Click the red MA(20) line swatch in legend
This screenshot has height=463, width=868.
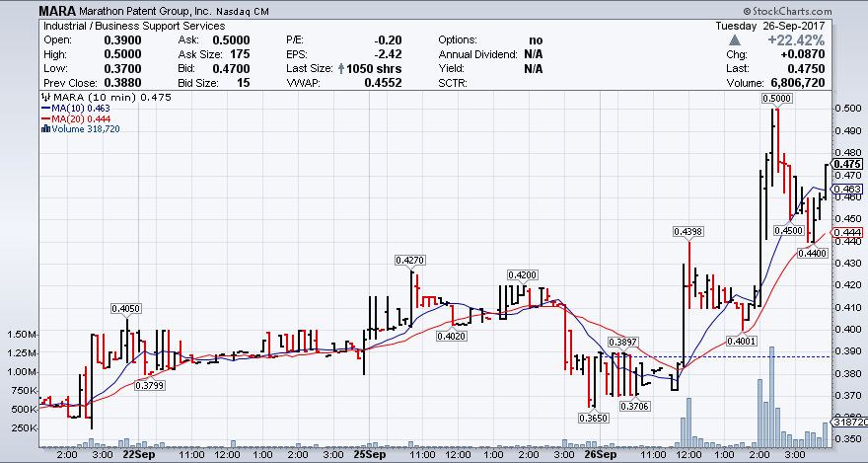44,118
